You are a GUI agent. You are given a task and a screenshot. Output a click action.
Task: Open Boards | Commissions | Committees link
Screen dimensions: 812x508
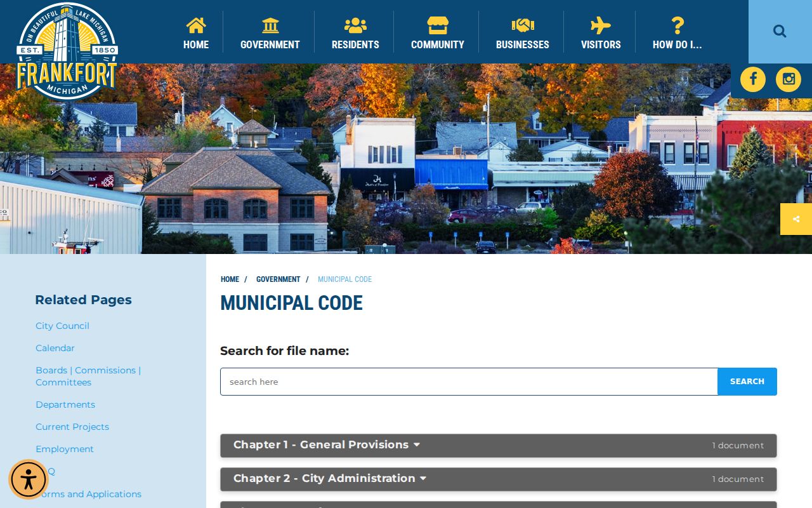88,377
